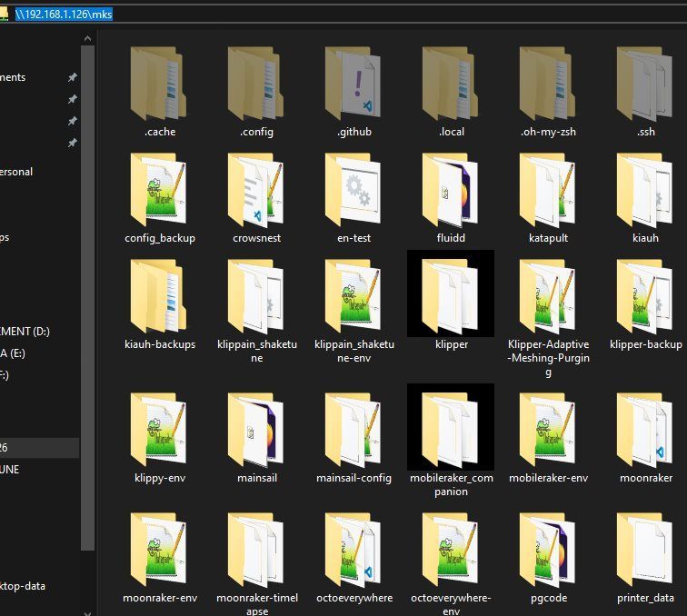Open the octoeverywhere-env folder icon

(451, 550)
